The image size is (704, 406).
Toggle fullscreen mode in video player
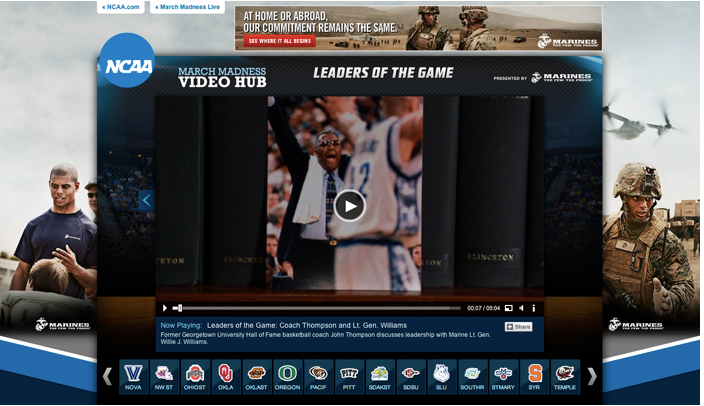pyautogui.click(x=509, y=308)
